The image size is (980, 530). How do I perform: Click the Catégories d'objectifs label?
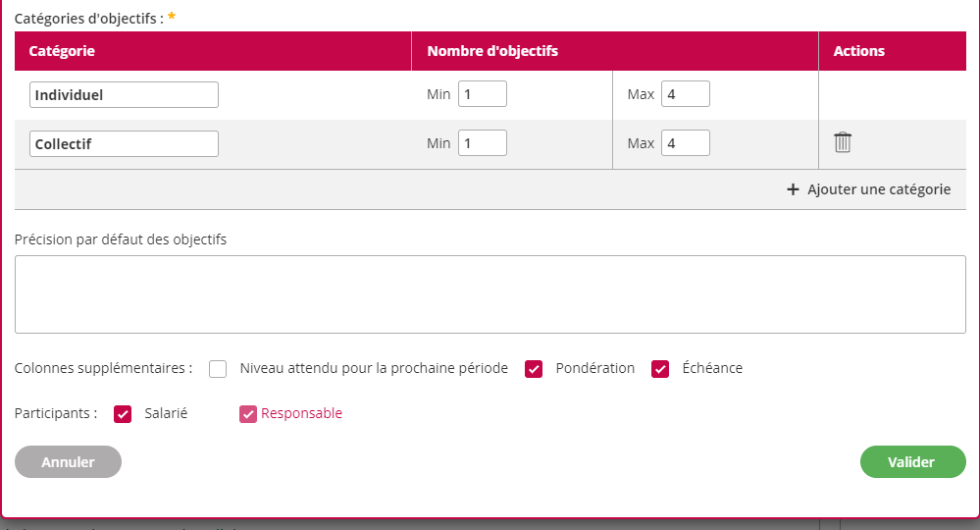[89, 18]
